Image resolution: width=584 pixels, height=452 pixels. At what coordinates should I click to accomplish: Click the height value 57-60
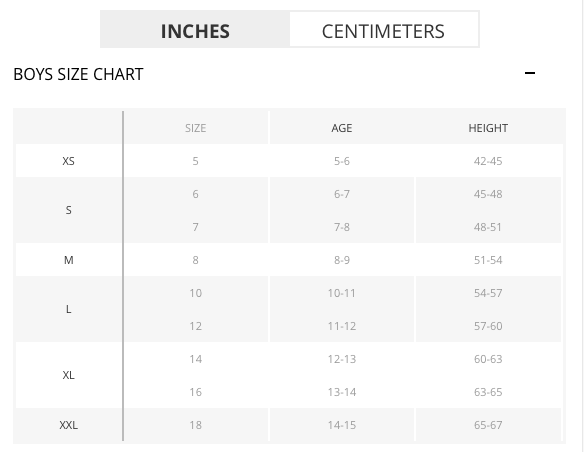[x=488, y=326]
